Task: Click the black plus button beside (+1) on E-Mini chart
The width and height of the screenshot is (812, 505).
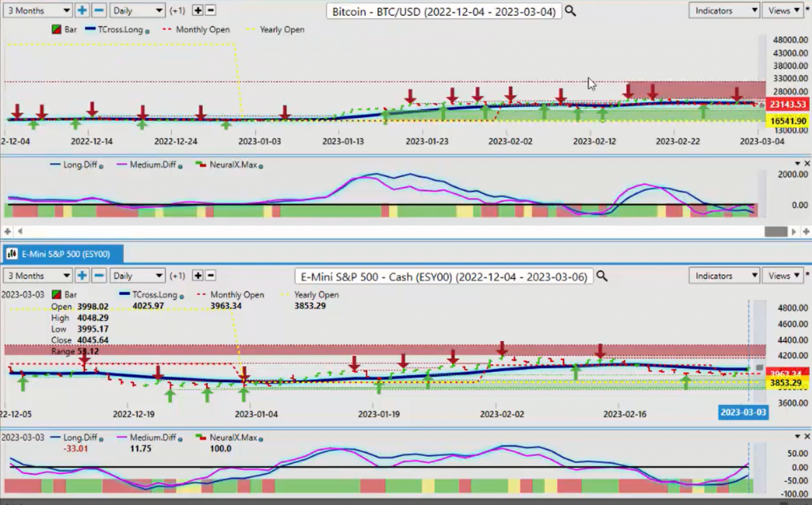Action: [x=197, y=276]
